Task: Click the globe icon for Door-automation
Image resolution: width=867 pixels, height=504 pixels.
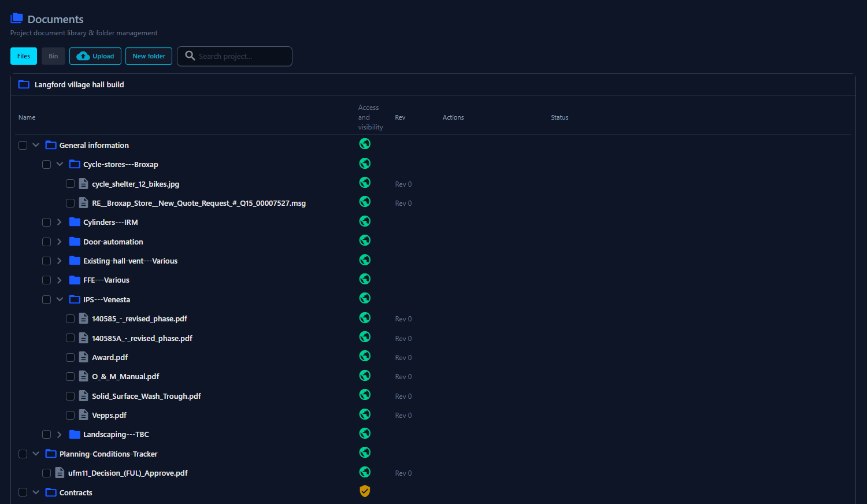Action: [365, 240]
